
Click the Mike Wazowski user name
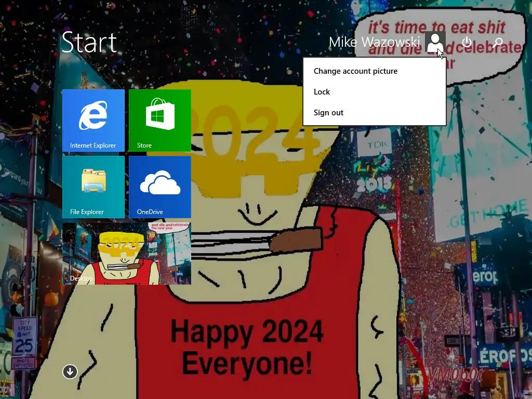(x=374, y=42)
